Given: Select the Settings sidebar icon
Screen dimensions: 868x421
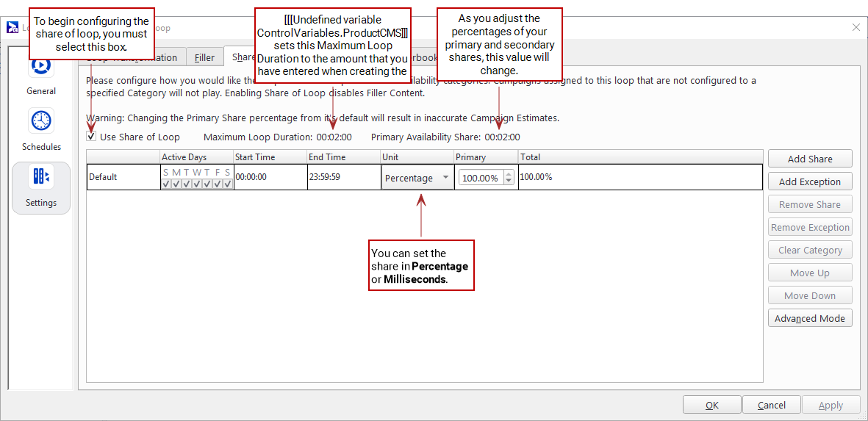Looking at the screenshot, I should coord(41,178).
